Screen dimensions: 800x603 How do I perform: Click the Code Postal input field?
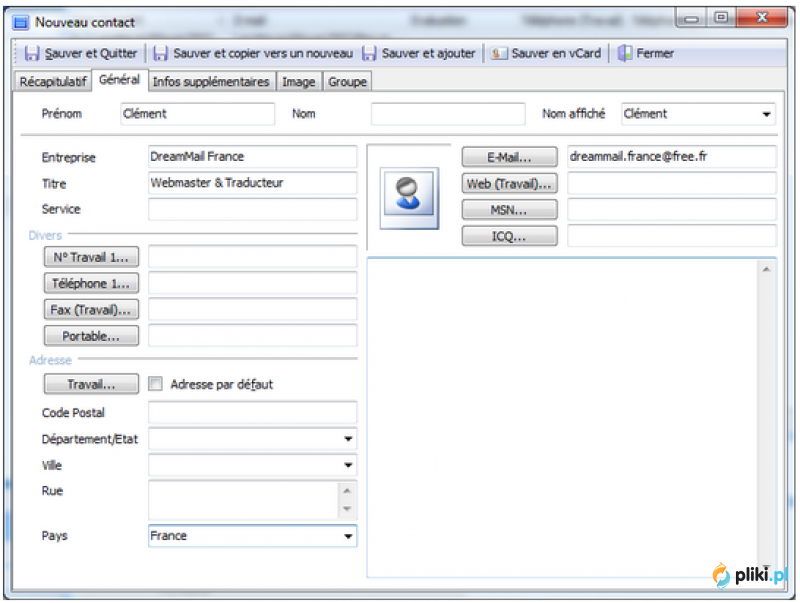253,412
